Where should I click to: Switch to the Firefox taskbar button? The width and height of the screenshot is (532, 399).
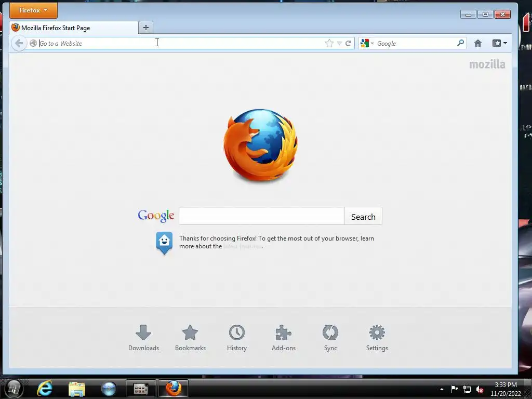click(x=174, y=389)
